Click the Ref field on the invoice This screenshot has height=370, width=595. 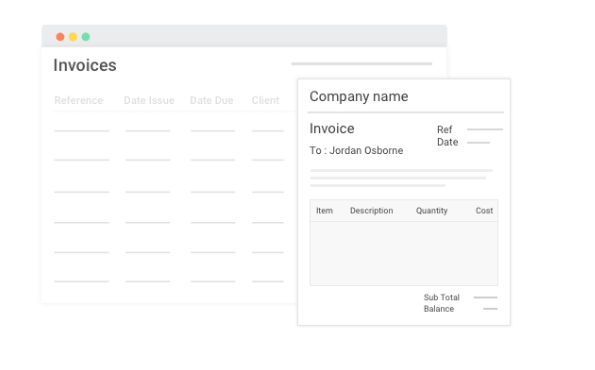tap(444, 130)
